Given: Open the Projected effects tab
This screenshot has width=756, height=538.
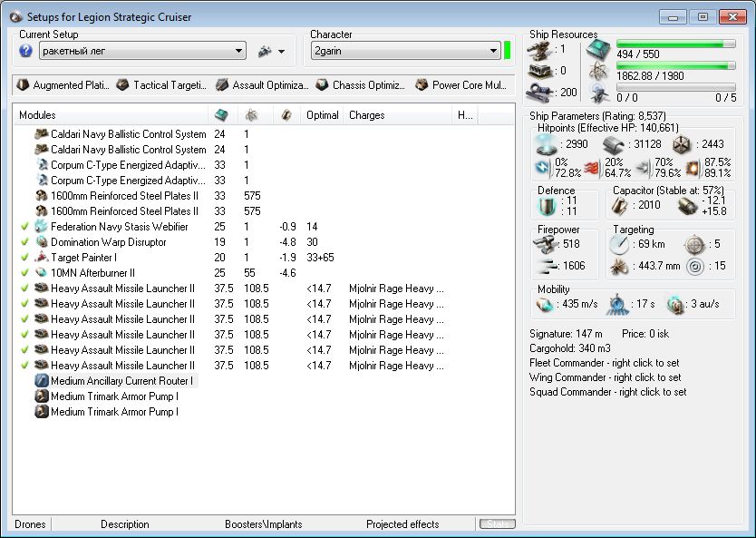Looking at the screenshot, I should click(402, 523).
